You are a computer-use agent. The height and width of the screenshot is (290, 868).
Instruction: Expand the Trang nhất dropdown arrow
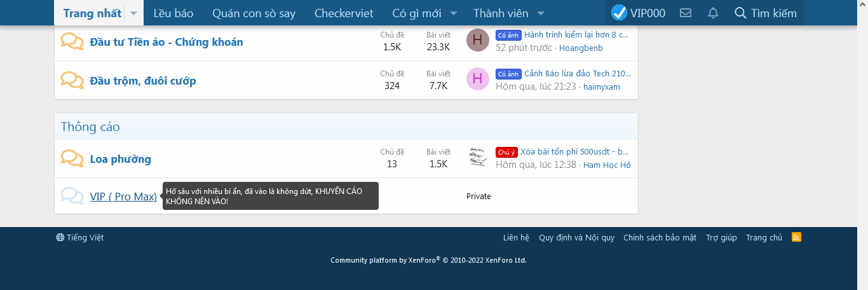(x=134, y=13)
